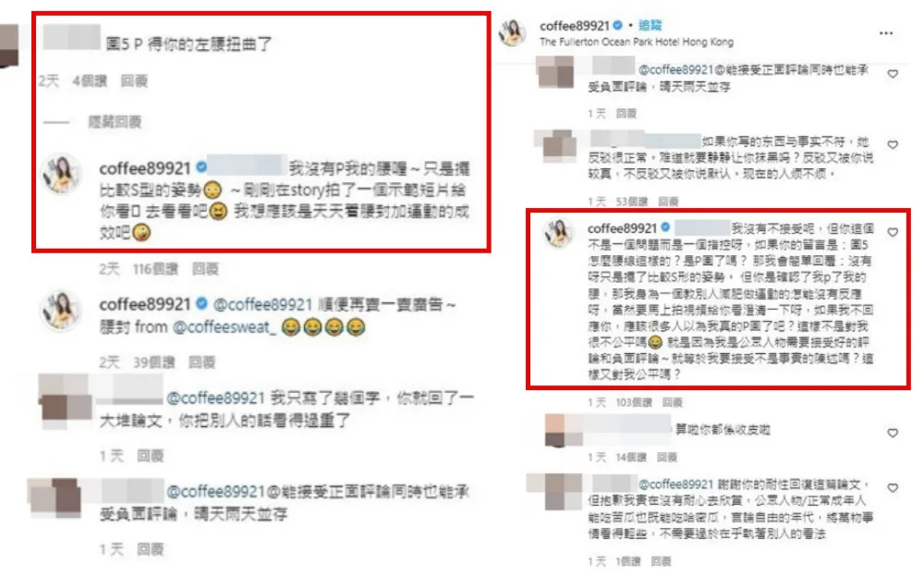Like the 如果你写的东西 comment with heart
Viewport: 924px width, 576px height.
pyautogui.click(x=893, y=144)
